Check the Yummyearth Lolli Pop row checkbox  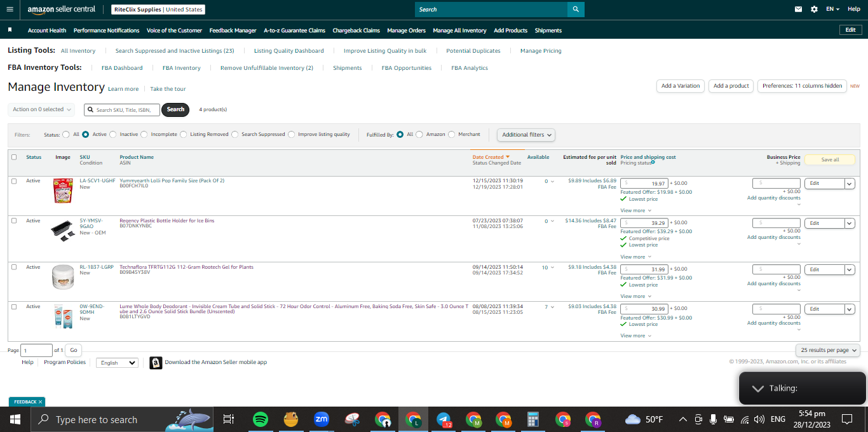[x=14, y=181]
